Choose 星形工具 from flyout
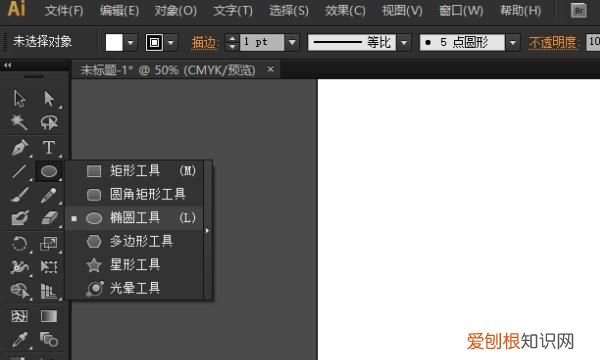The width and height of the screenshot is (600, 360). point(135,265)
